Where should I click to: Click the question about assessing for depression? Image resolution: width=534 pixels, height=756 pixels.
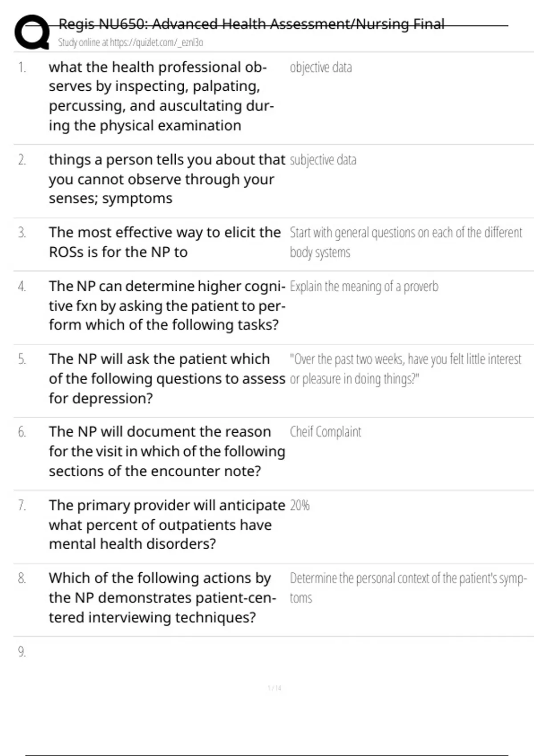click(x=167, y=378)
